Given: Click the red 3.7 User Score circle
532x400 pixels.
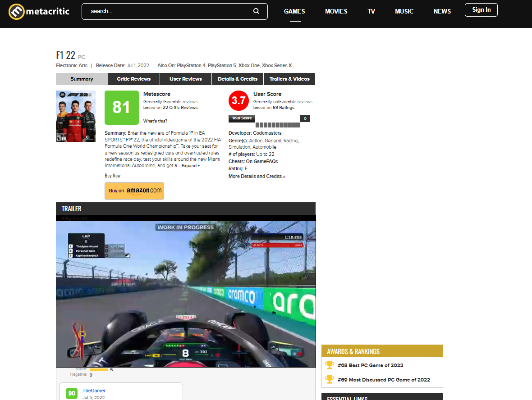Looking at the screenshot, I should pyautogui.click(x=238, y=101).
